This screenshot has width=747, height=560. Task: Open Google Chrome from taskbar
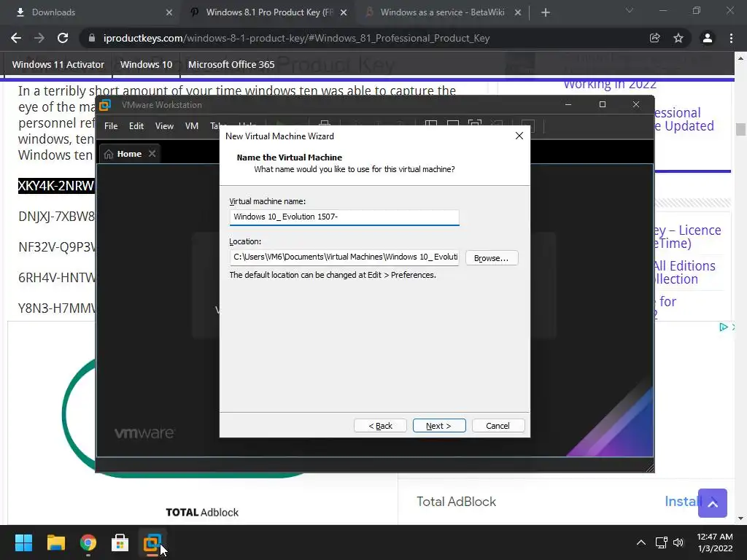click(x=88, y=542)
